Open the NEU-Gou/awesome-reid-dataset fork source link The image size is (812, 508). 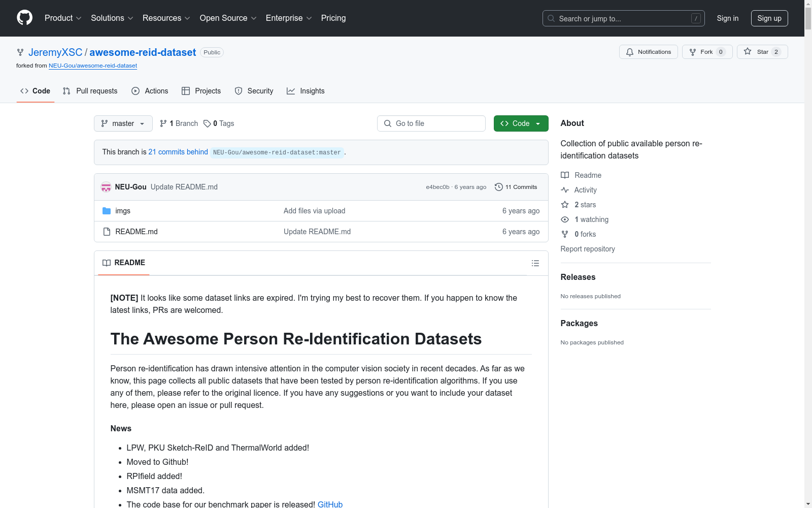pyautogui.click(x=93, y=66)
